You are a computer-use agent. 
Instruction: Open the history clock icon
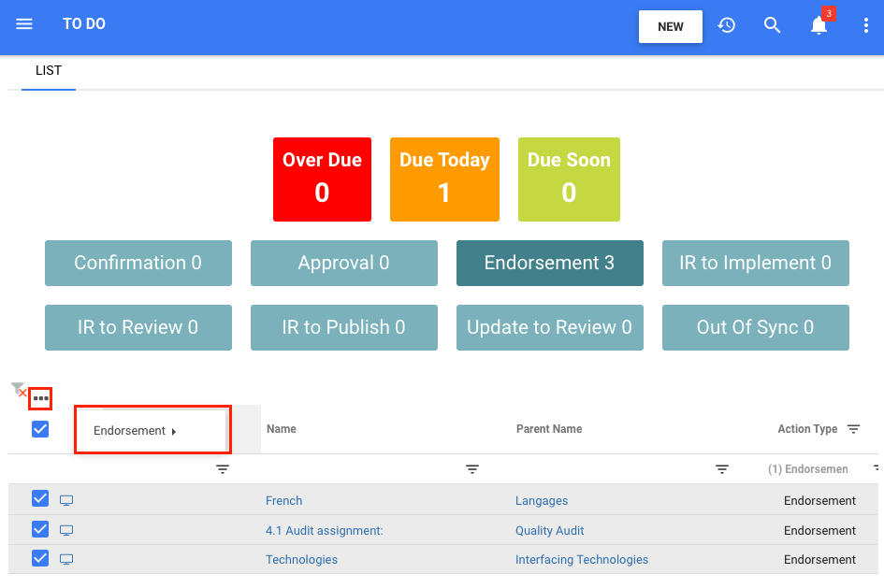(726, 26)
